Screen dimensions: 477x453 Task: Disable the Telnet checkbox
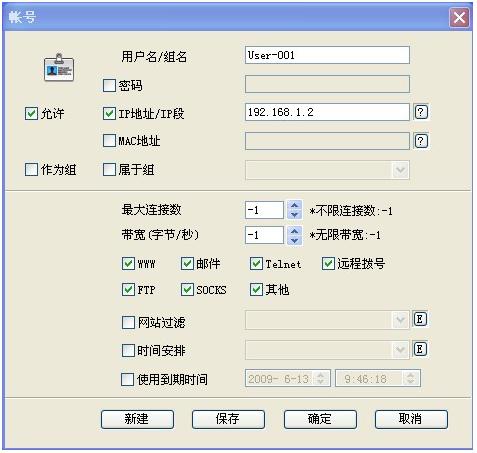click(256, 264)
